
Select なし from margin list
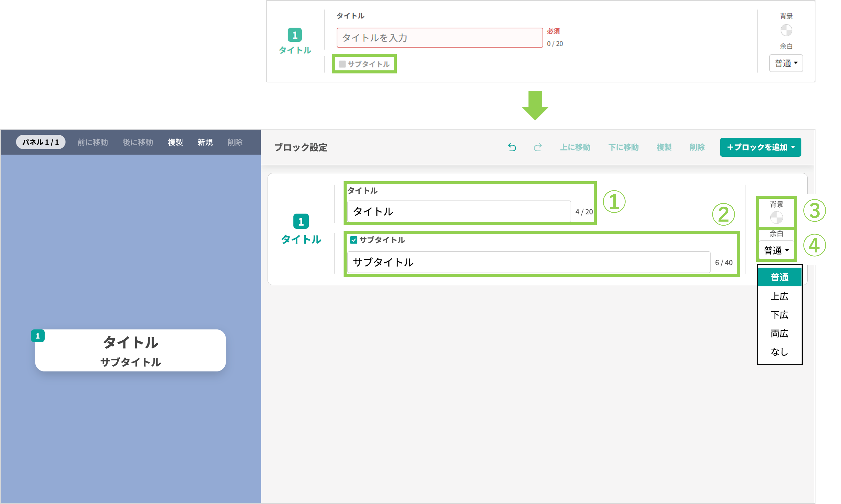tap(779, 352)
